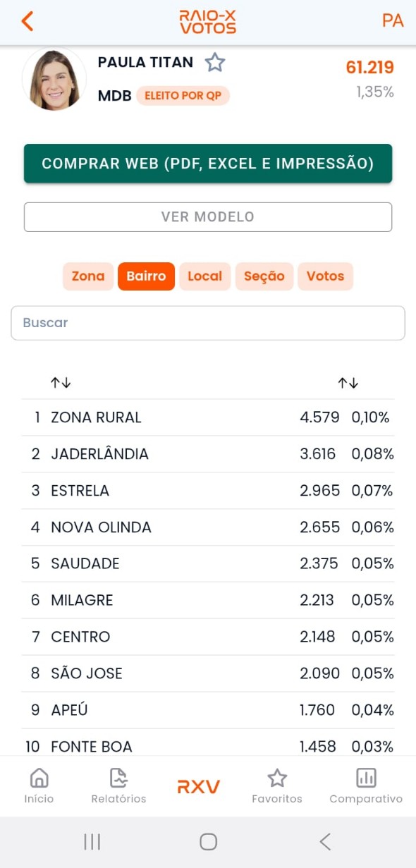Image resolution: width=416 pixels, height=868 pixels.
Task: Tap the RXV logo in bottom bar
Action: point(199,787)
